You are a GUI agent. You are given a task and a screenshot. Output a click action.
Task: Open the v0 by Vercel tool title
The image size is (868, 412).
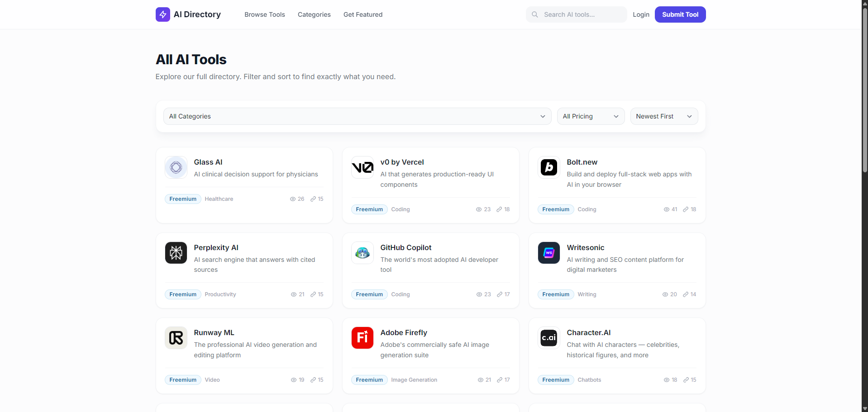402,162
